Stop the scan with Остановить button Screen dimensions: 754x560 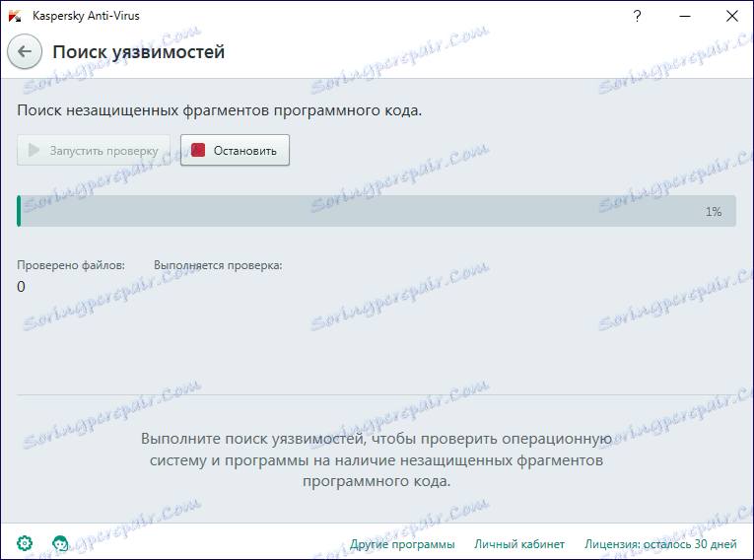[236, 150]
